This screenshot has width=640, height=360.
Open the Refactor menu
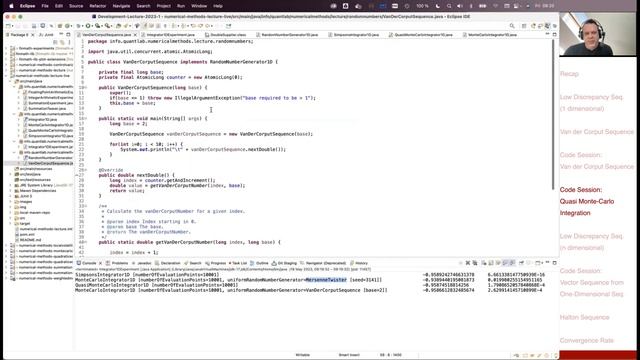pyautogui.click(x=98, y=6)
